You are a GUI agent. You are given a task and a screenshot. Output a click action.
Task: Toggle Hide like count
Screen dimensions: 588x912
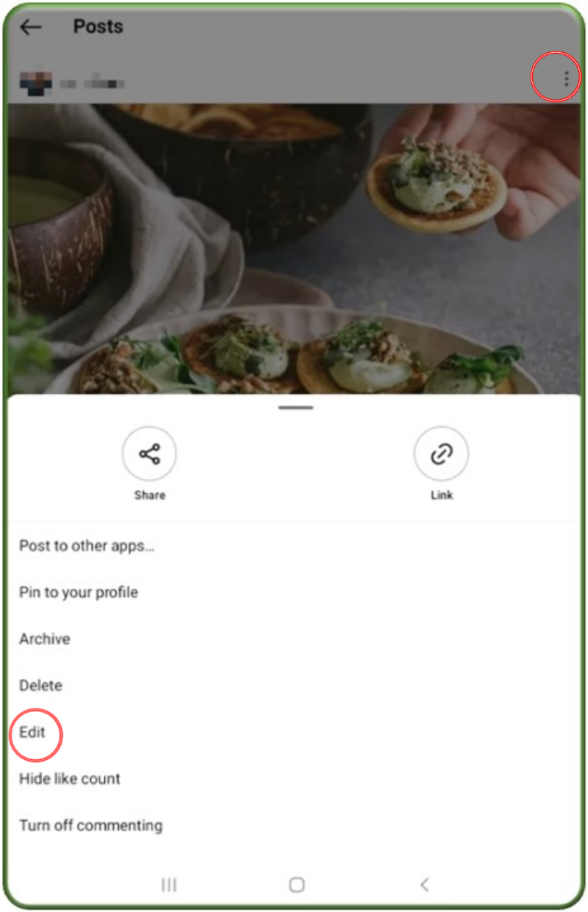(x=70, y=779)
